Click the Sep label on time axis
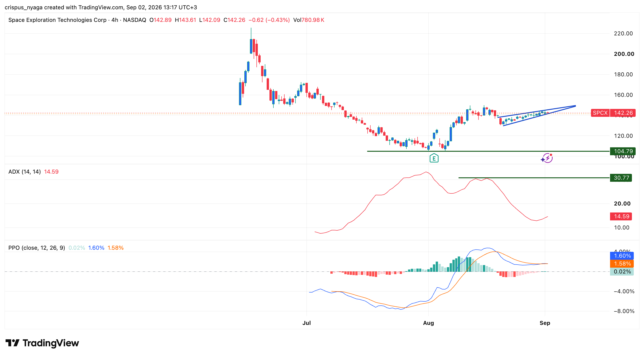 click(x=545, y=323)
